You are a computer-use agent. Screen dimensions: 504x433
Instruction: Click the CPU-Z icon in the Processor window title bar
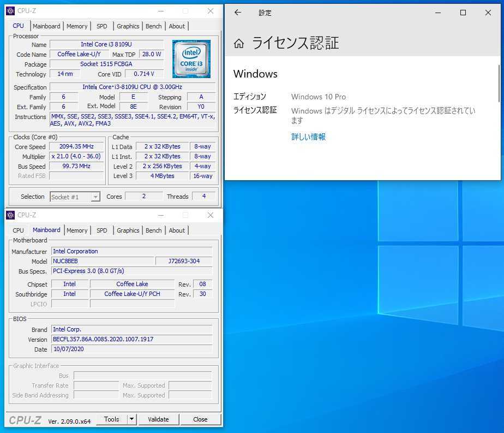[x=10, y=11]
